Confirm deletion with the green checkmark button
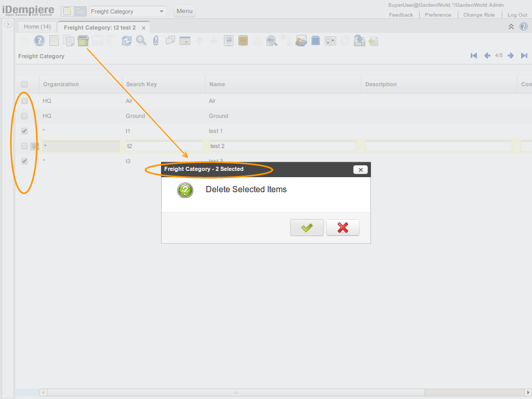Image resolution: width=532 pixels, height=399 pixels. point(307,228)
